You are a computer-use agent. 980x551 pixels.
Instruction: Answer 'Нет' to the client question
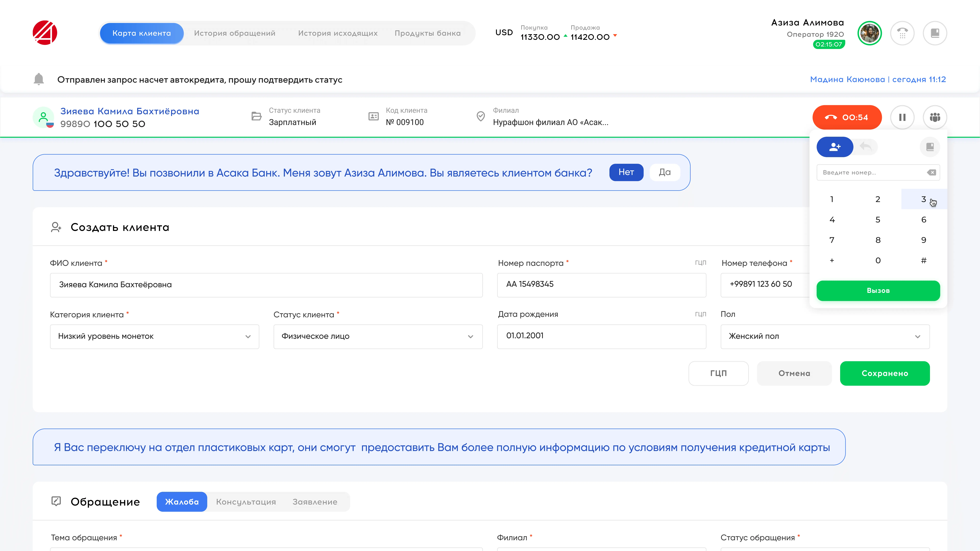point(626,172)
